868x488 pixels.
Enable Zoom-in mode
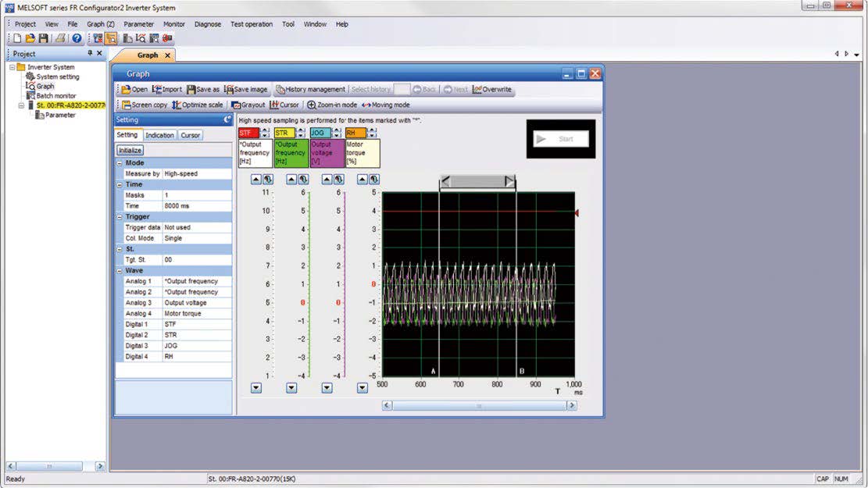pyautogui.click(x=332, y=105)
